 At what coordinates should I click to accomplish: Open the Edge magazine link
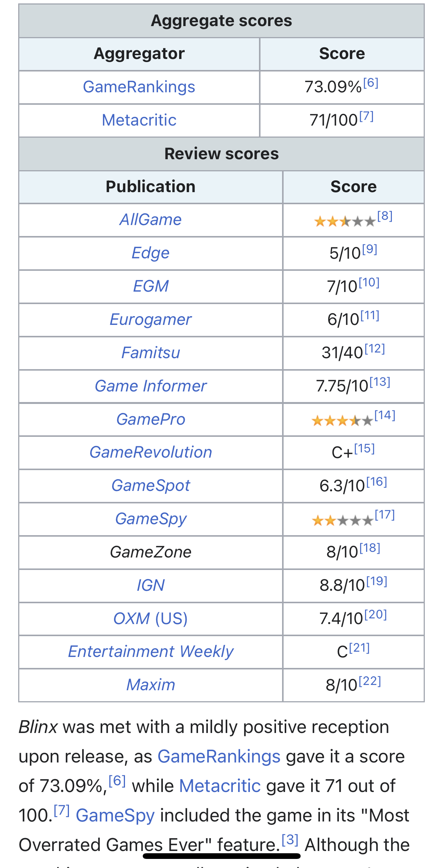(151, 253)
